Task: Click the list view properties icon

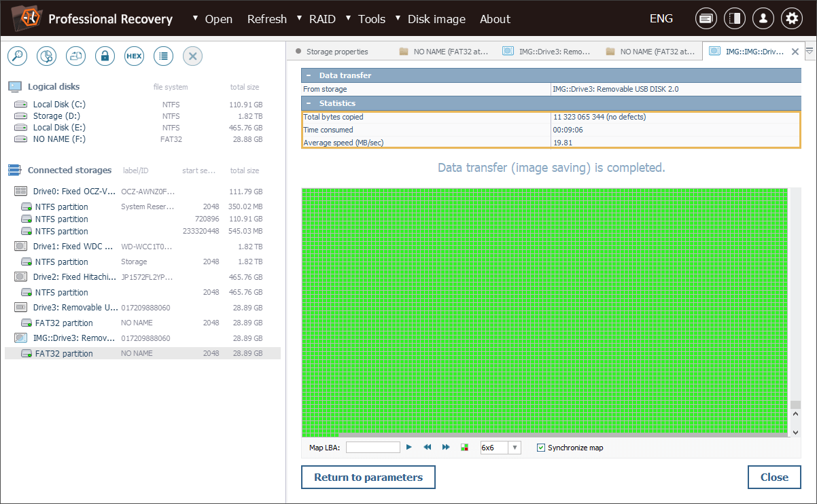Action: tap(163, 56)
